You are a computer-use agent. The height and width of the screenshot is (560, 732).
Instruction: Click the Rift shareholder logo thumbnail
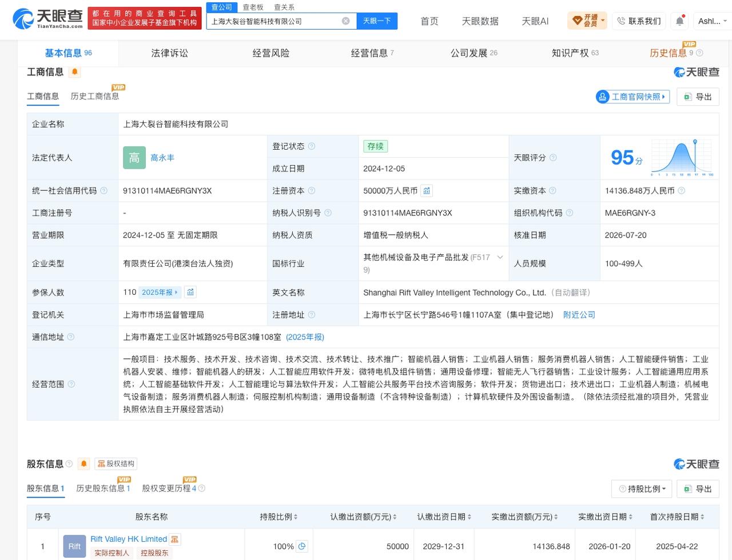point(74,546)
